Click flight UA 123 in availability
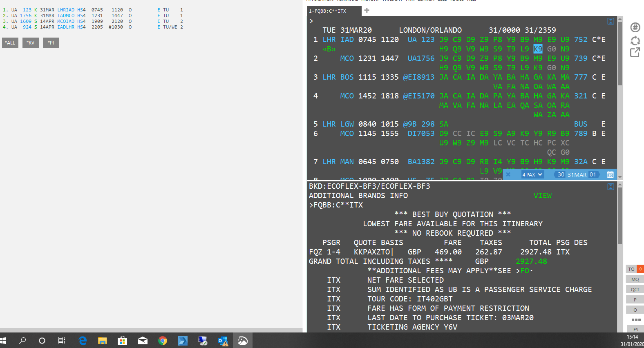 [x=421, y=40]
